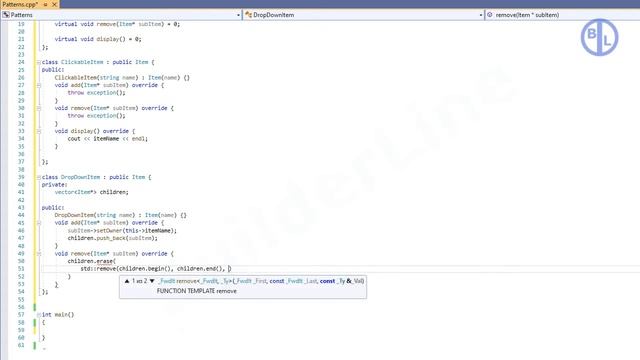640x360 pixels.
Task: Collapse the class ClickableItem code block
Action: (x=38, y=62)
